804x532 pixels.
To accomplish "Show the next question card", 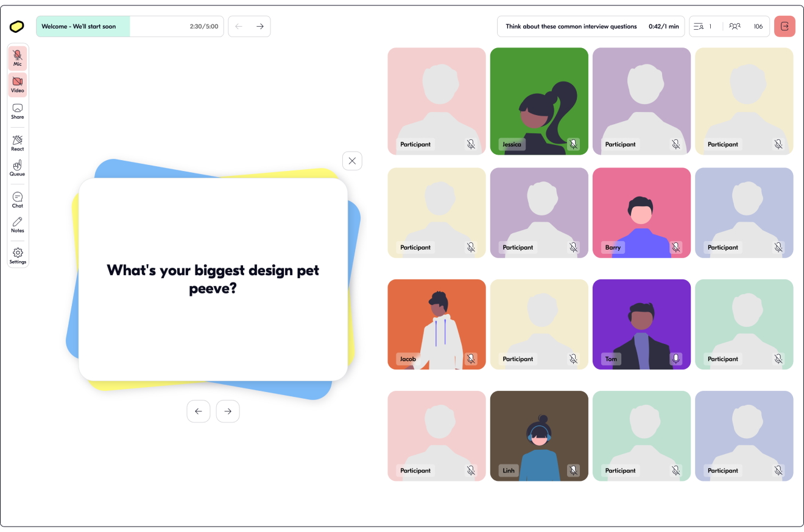I will pyautogui.click(x=228, y=411).
